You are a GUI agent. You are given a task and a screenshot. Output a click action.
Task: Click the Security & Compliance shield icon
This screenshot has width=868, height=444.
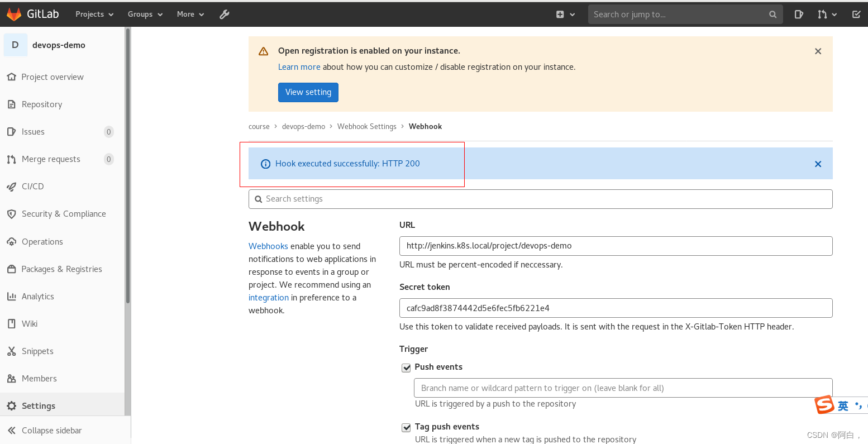pos(11,214)
